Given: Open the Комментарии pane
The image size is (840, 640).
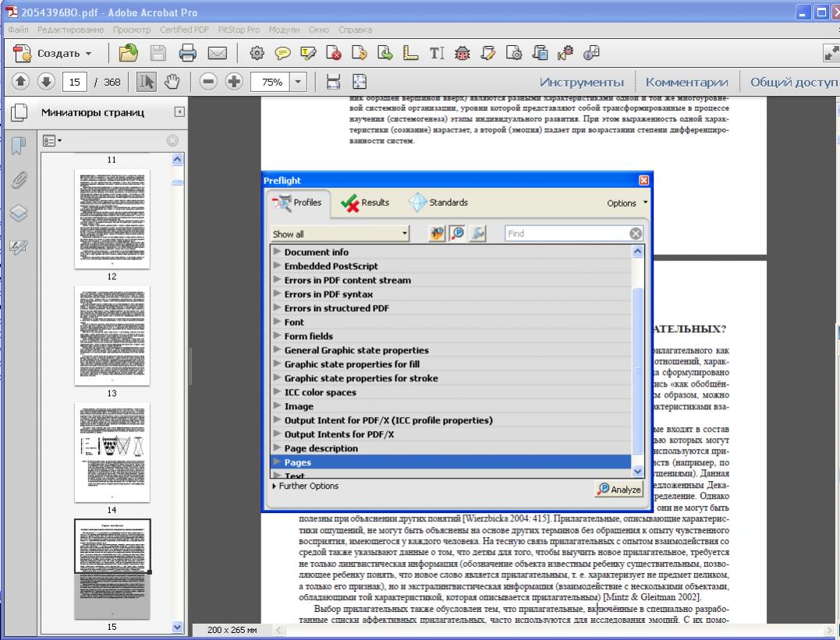Looking at the screenshot, I should 686,82.
